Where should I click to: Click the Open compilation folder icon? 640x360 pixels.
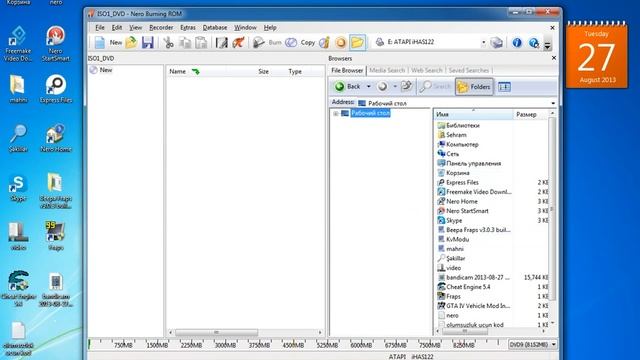coord(131,42)
